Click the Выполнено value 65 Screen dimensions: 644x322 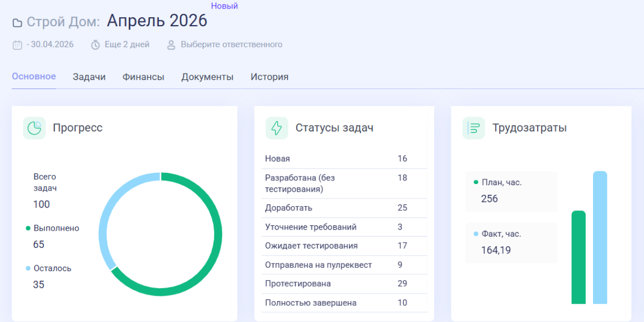tap(39, 245)
